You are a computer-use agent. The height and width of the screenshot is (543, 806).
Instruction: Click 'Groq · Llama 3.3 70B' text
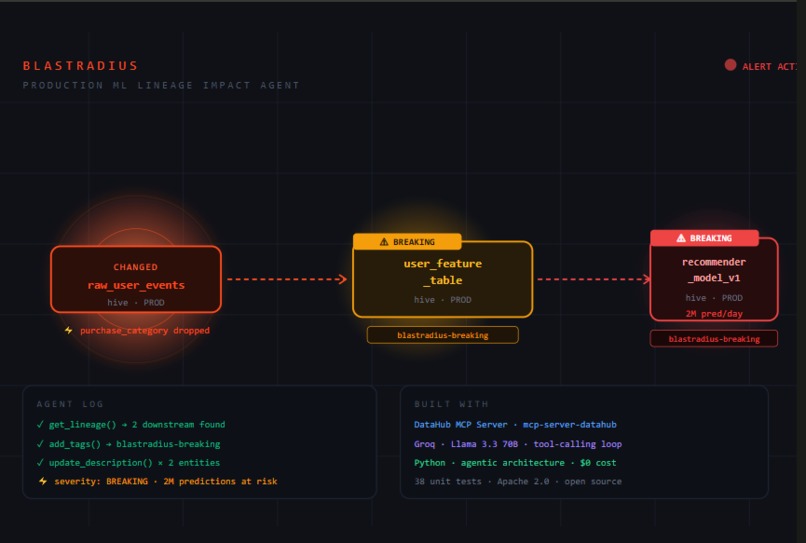466,444
